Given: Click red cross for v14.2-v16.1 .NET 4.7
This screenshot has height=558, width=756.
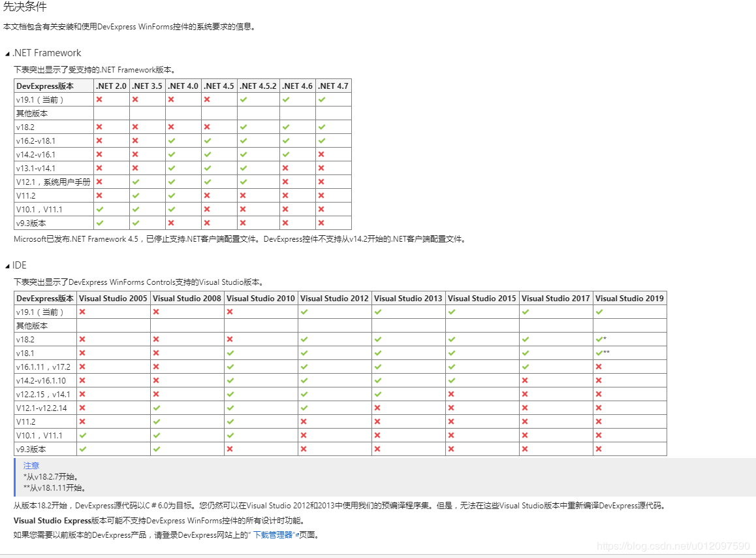Looking at the screenshot, I should 321,154.
